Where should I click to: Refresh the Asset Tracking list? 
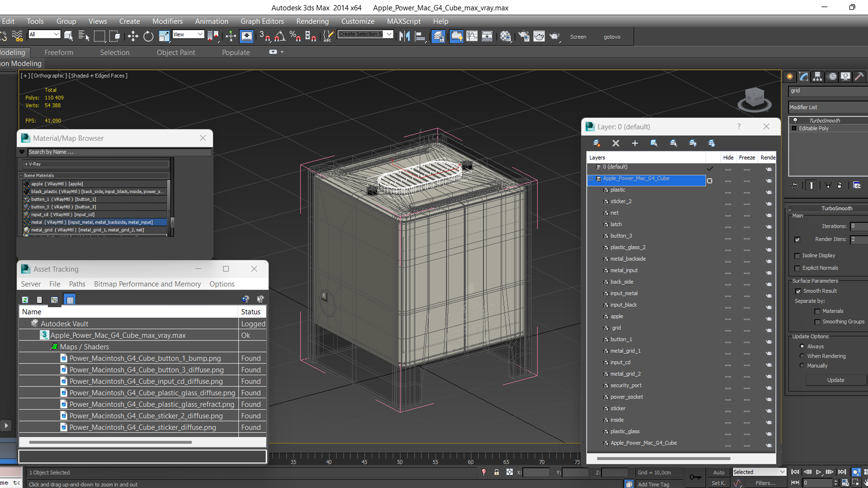point(25,300)
